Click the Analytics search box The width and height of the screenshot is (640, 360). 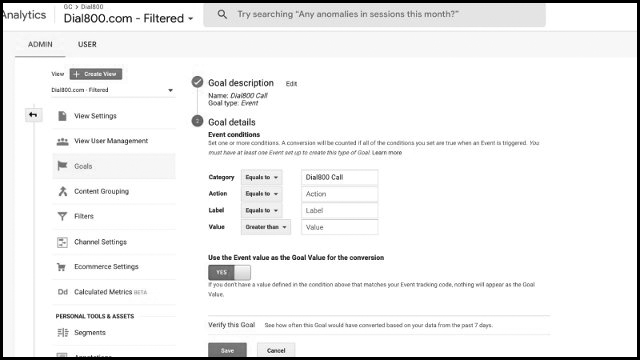tap(374, 15)
